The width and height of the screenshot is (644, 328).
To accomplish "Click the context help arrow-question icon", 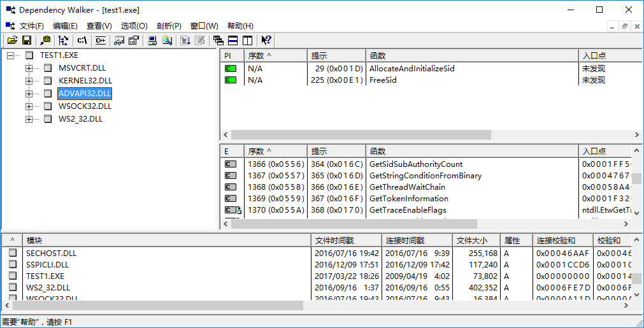I will tap(266, 40).
